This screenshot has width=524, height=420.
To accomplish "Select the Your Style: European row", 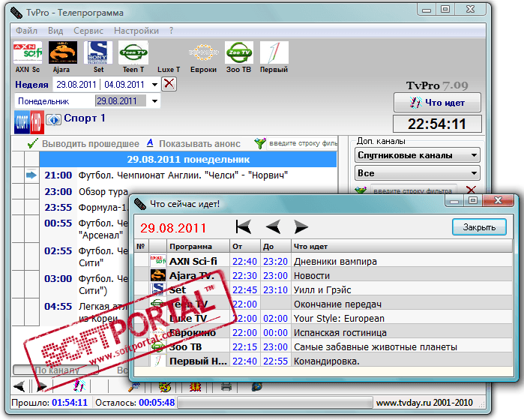I will [x=323, y=318].
